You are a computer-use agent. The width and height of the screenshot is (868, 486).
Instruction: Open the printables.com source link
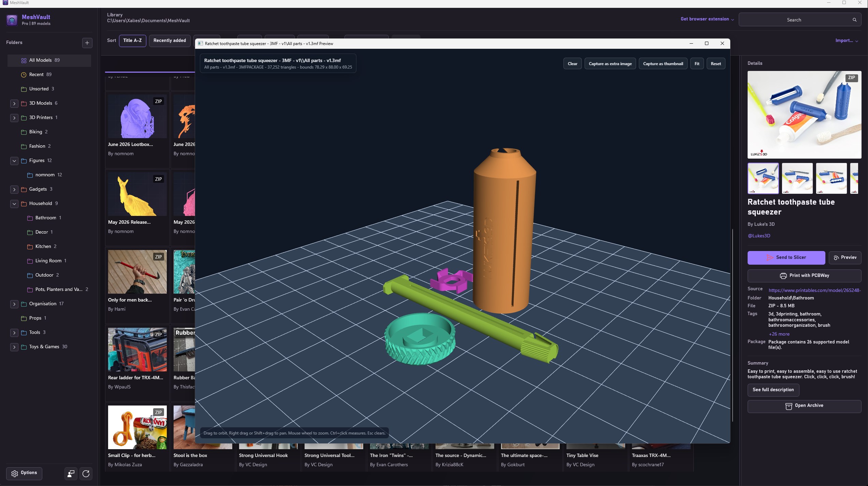tap(814, 290)
